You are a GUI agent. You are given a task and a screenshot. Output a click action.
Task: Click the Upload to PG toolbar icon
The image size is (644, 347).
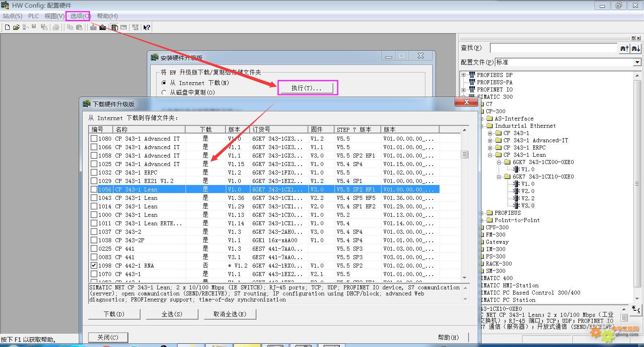tap(103, 27)
